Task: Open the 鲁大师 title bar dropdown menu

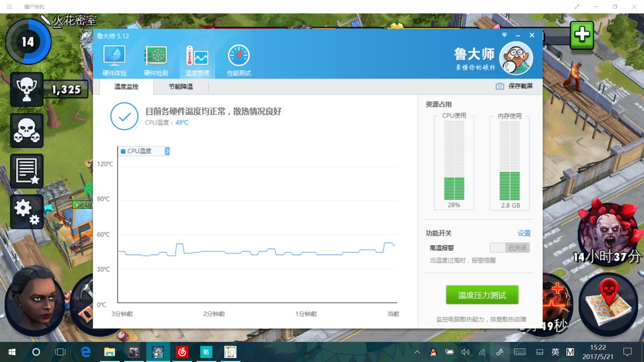Action: coord(504,35)
